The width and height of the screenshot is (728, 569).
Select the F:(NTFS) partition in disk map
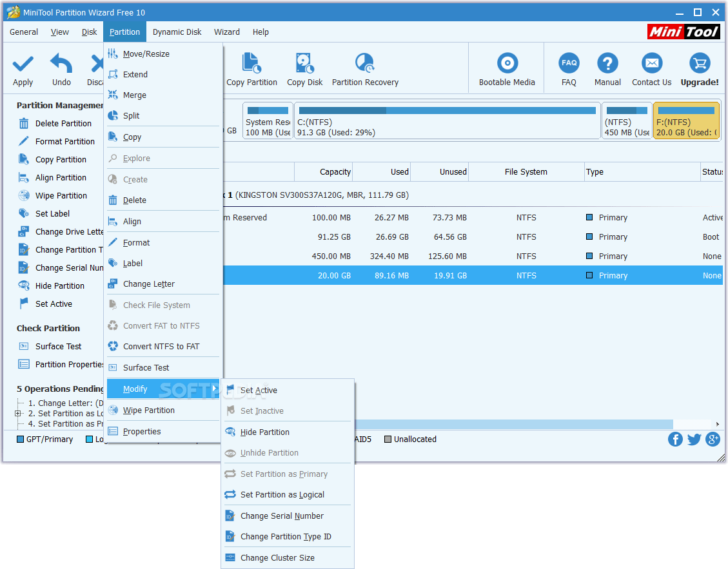pyautogui.click(x=686, y=121)
